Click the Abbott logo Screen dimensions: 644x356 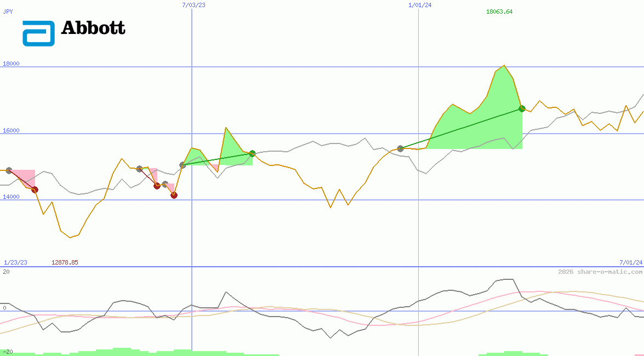(x=74, y=31)
